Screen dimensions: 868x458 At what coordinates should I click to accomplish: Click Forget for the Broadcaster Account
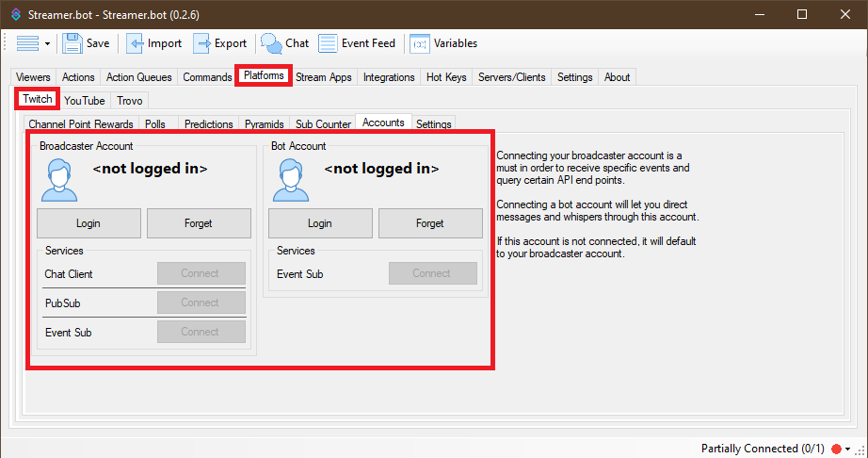click(x=199, y=223)
